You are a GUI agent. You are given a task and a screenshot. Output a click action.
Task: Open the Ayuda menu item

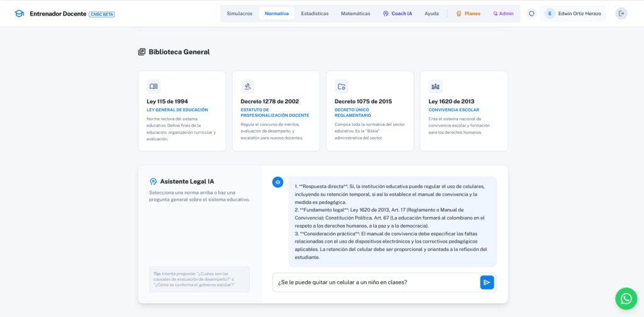(431, 13)
